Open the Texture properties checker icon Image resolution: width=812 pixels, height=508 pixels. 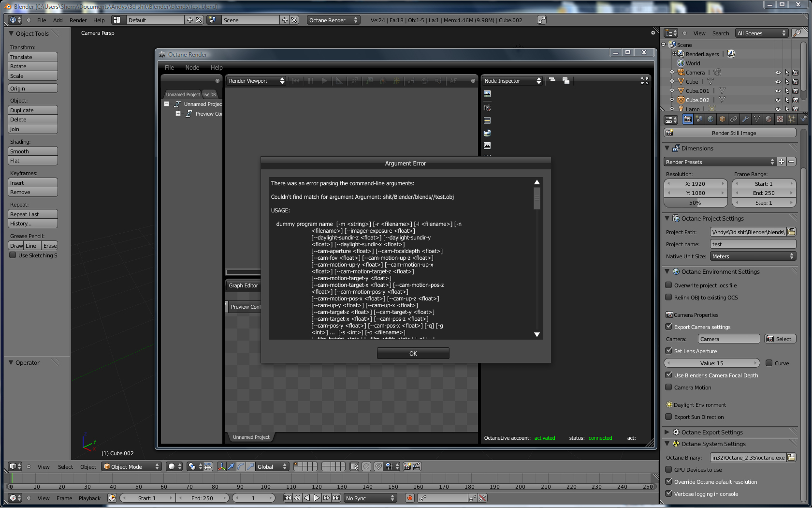click(780, 119)
